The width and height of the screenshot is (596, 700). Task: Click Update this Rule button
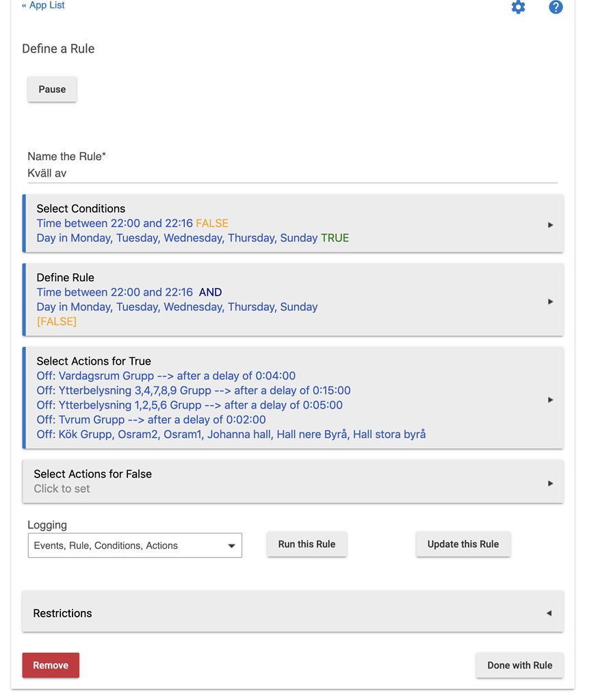pos(463,545)
